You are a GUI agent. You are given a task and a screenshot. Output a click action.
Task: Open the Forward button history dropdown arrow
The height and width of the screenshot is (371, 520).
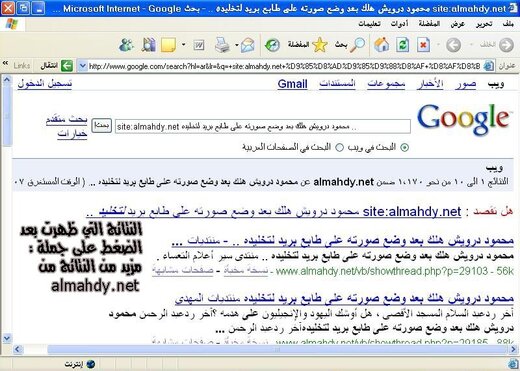coord(438,44)
